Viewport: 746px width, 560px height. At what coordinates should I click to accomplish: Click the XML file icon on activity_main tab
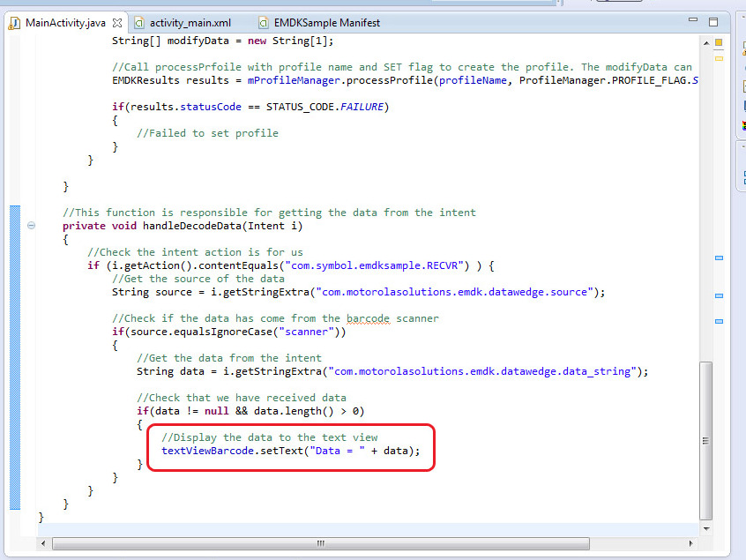[x=139, y=22]
